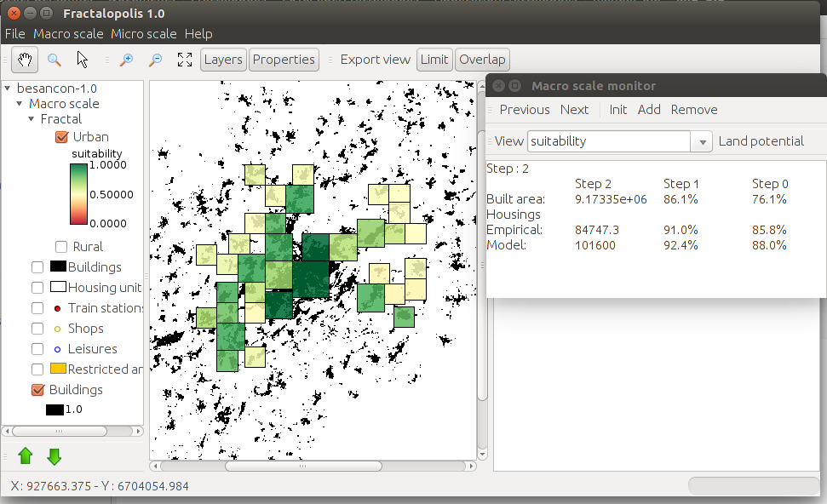
Task: Select the zoom in tool
Action: tap(126, 60)
